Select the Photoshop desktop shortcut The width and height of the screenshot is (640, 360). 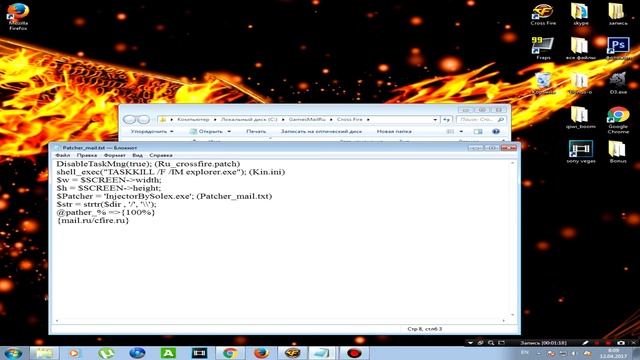coord(618,48)
